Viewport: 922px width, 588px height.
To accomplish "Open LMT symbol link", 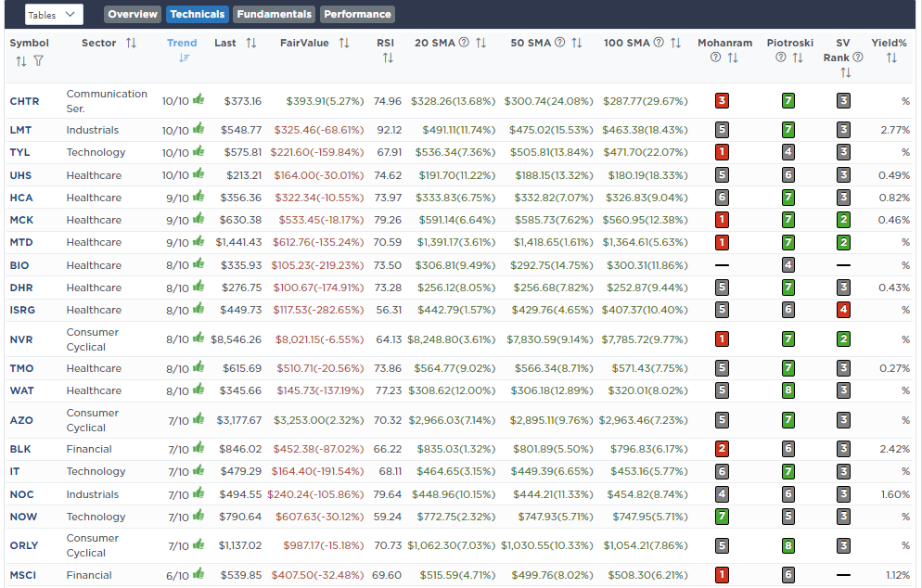I will pyautogui.click(x=20, y=130).
